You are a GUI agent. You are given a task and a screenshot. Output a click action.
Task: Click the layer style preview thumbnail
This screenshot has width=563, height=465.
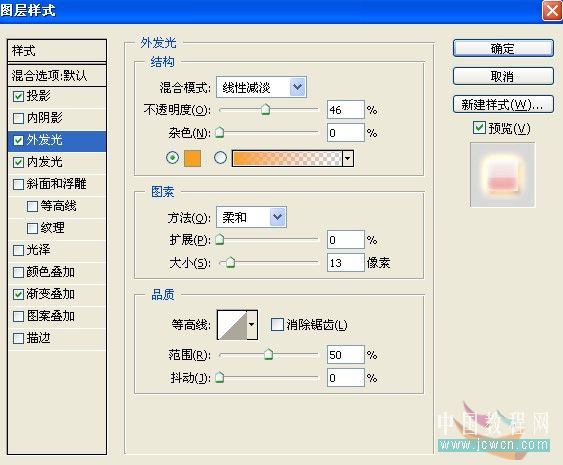503,175
